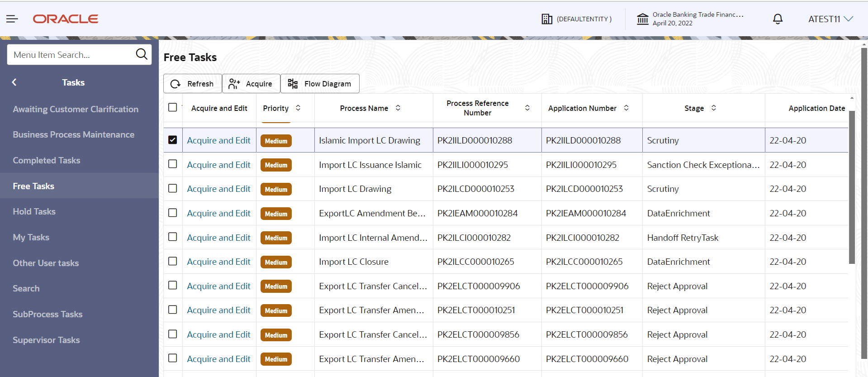This screenshot has width=868, height=377.
Task: Click the bank branch icon
Action: [x=643, y=19]
